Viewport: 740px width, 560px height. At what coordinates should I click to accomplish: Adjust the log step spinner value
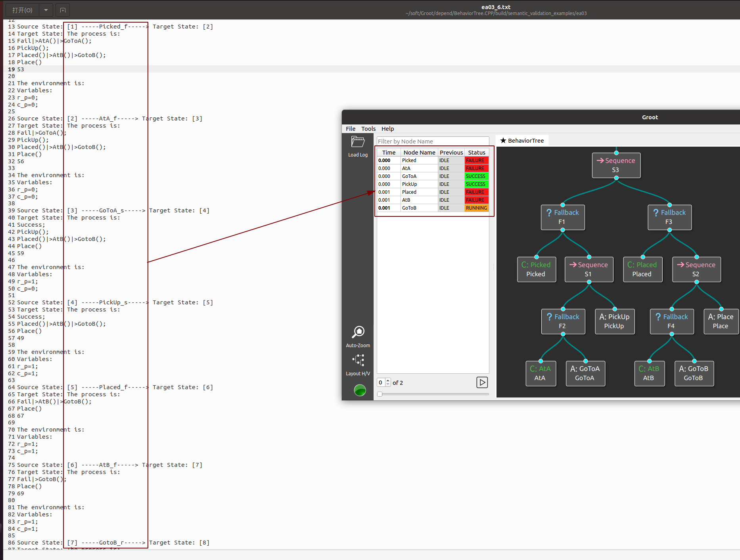[x=383, y=382]
